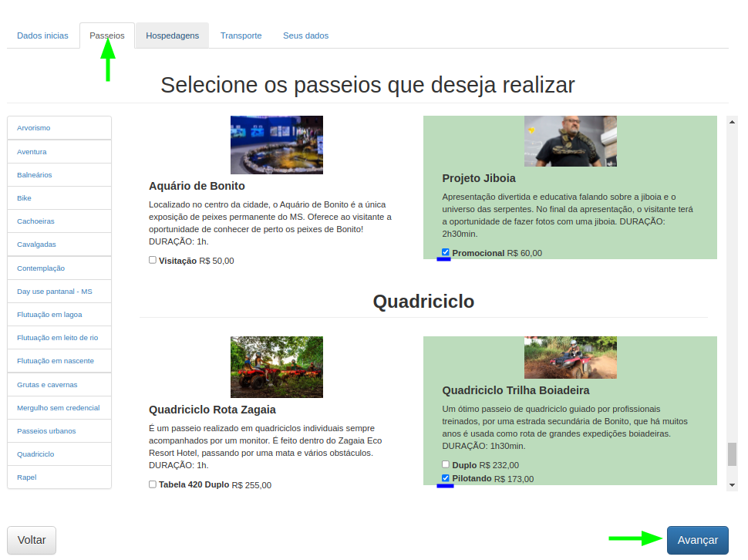748x560 pixels.
Task: Click the scrollbar up arrow
Action: pos(733,121)
